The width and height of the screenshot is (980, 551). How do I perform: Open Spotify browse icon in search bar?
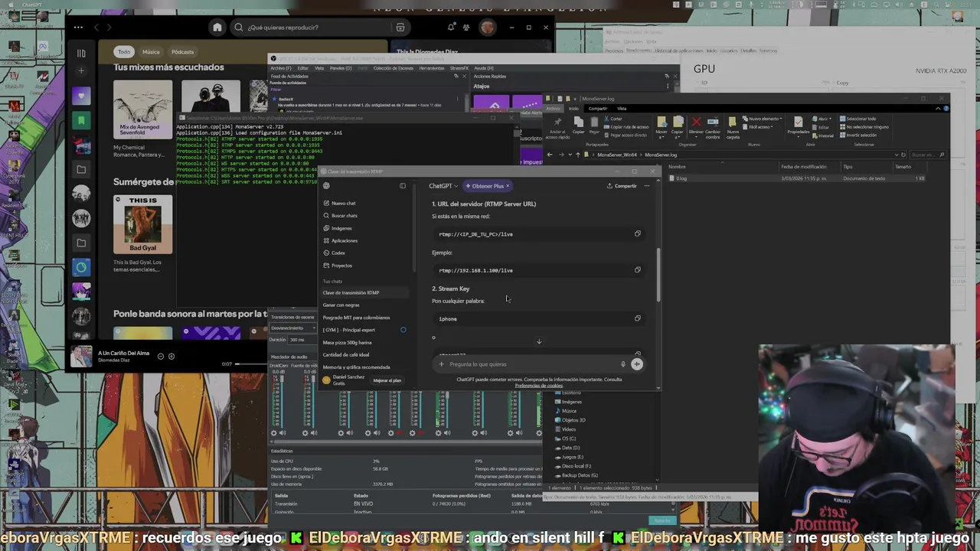pos(400,28)
